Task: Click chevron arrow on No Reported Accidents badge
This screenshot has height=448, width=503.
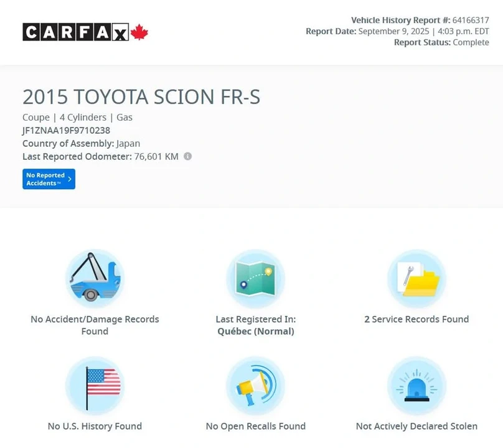Action: pos(70,179)
